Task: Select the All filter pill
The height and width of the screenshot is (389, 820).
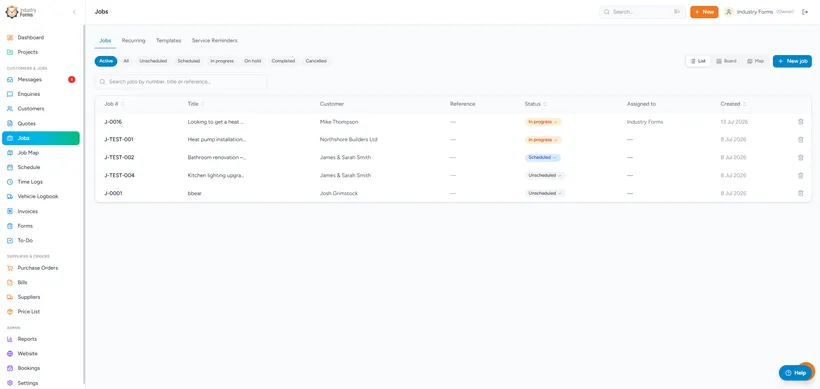Action: pos(126,61)
